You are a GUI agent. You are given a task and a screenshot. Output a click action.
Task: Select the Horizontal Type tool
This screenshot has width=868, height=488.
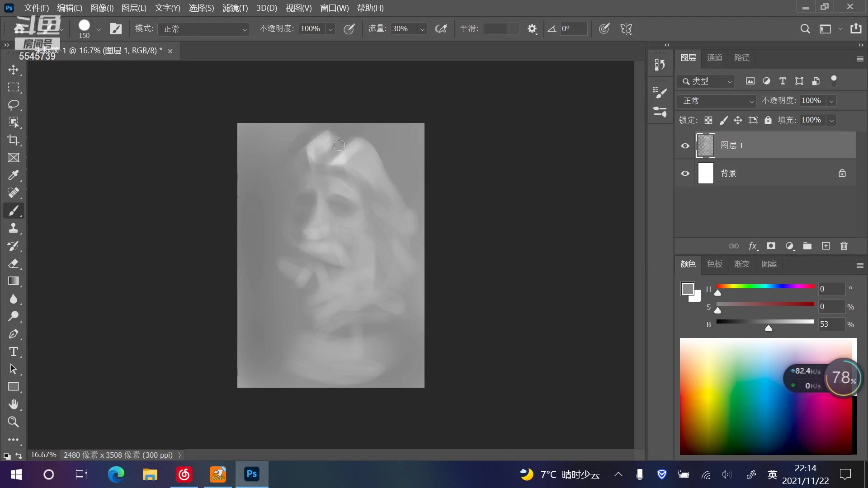coord(14,352)
